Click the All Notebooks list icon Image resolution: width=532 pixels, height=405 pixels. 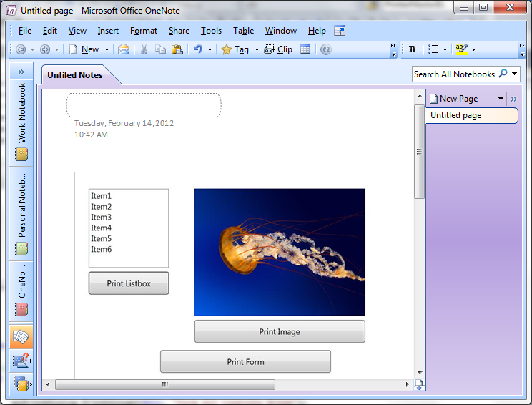[x=21, y=384]
